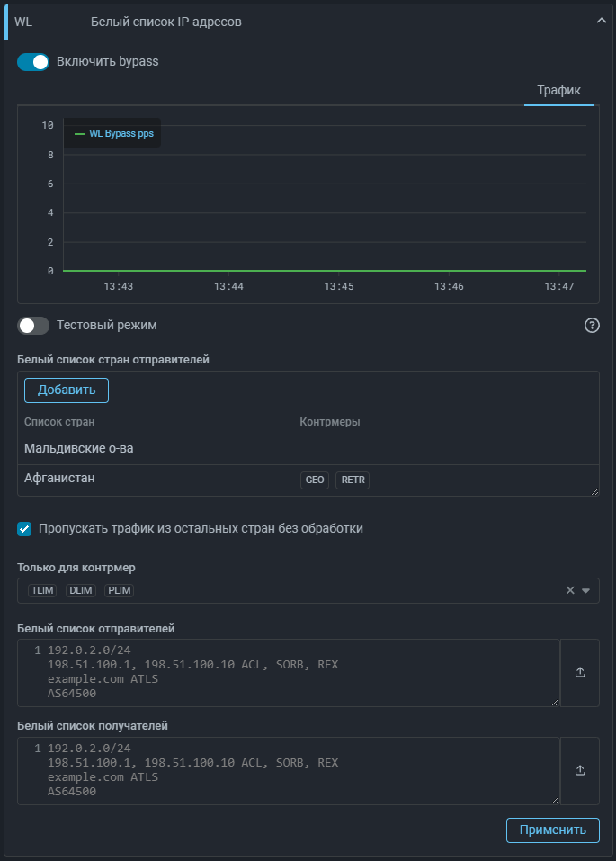Screen dimensions: 616x861
Task: Click the 'WL Bypass pps' legend entry
Action: coord(113,133)
